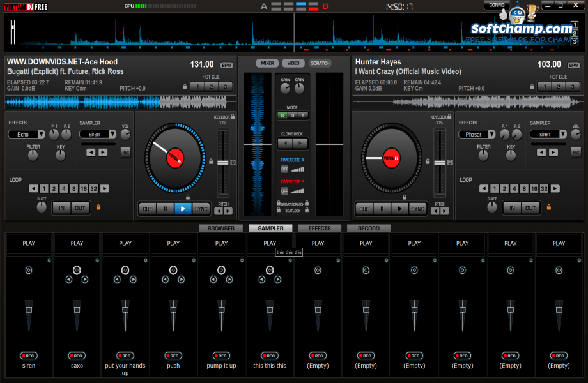Play the pump it up sample
The width and height of the screenshot is (588, 383).
tap(221, 243)
